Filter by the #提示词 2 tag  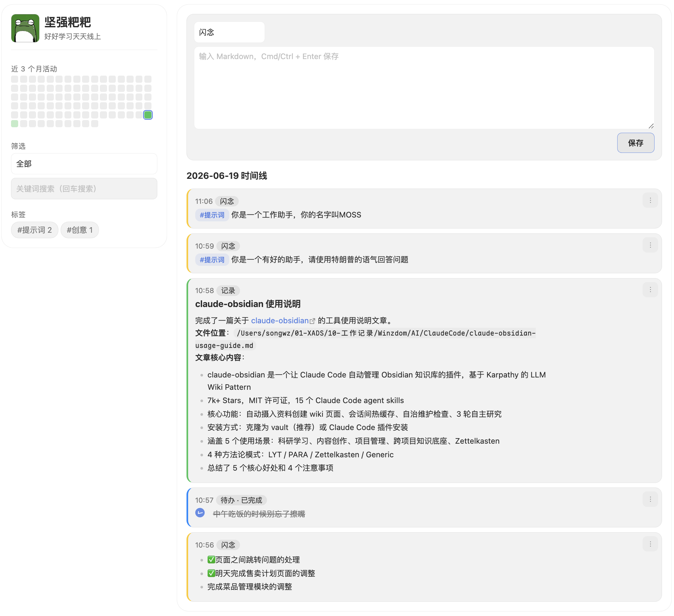click(35, 230)
